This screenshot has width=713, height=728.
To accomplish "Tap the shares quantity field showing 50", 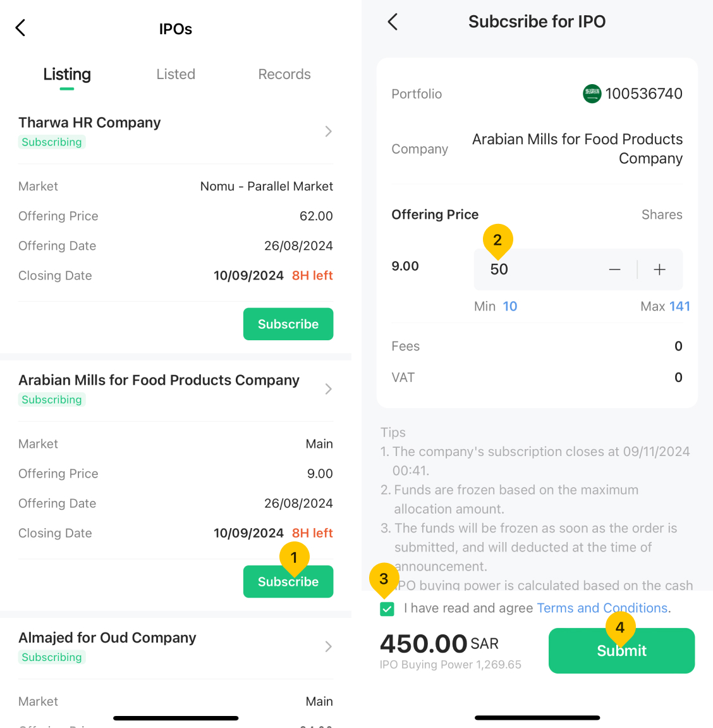I will pyautogui.click(x=538, y=269).
